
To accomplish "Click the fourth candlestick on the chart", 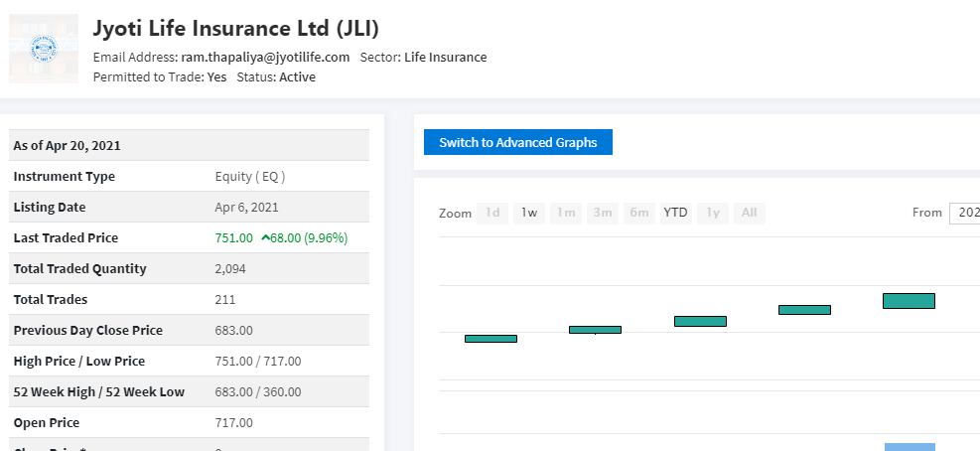I will 804,310.
